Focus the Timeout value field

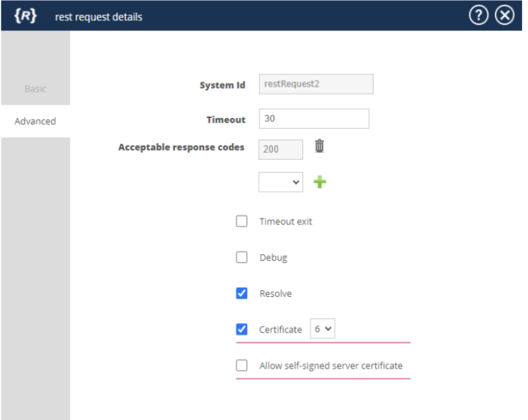tap(314, 119)
